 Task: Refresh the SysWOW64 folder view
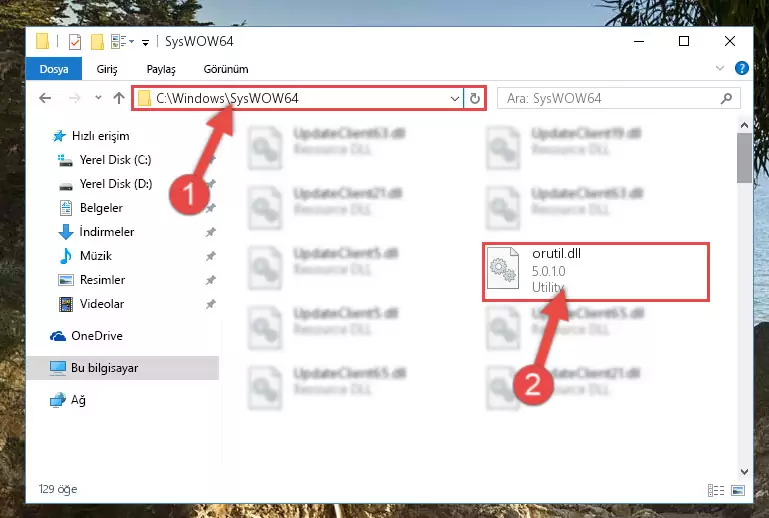(474, 99)
